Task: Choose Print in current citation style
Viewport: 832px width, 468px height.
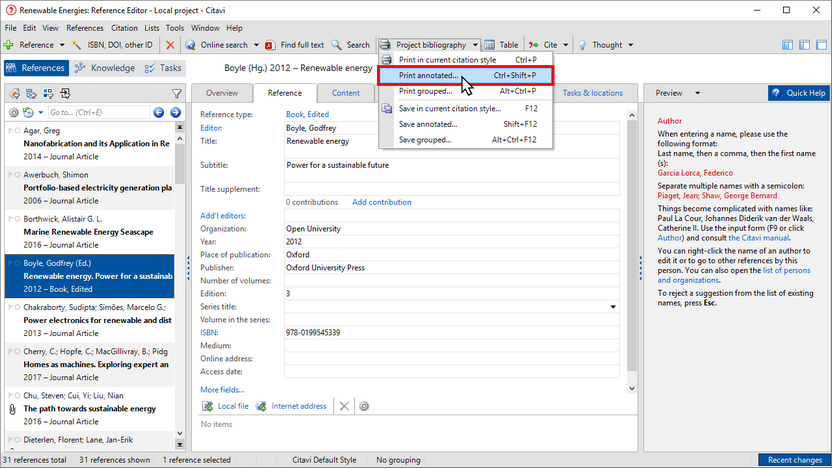Action: pos(466,60)
